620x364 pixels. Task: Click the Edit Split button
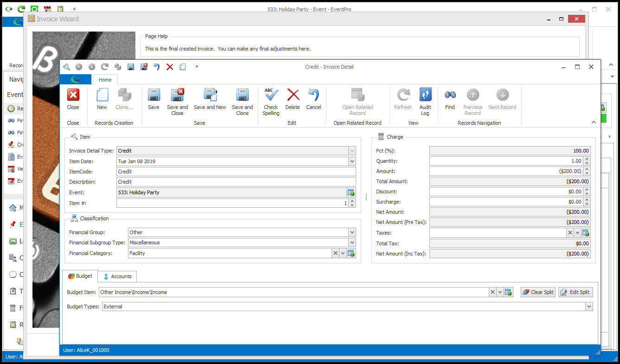coord(575,292)
